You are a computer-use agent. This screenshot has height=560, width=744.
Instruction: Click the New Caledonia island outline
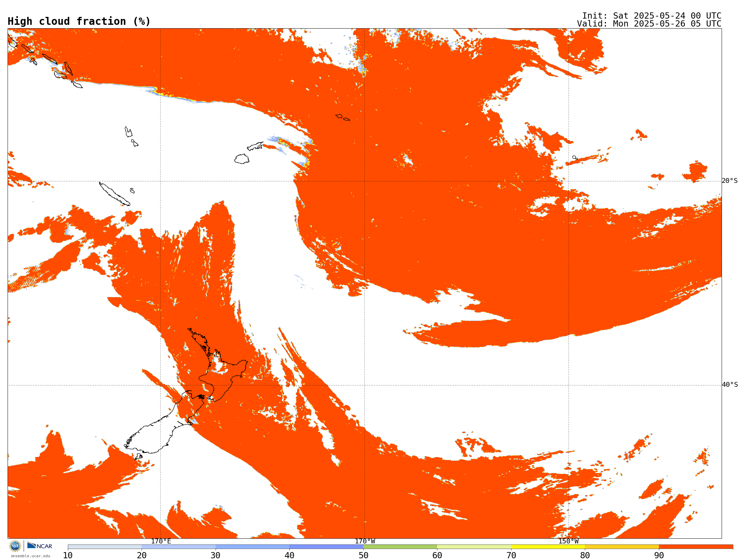(x=114, y=194)
